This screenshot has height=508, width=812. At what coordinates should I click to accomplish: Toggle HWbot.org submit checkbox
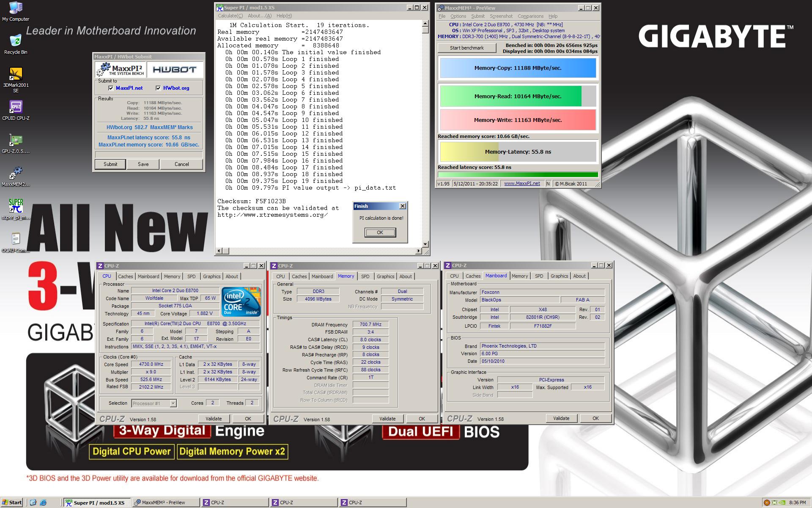pos(158,88)
